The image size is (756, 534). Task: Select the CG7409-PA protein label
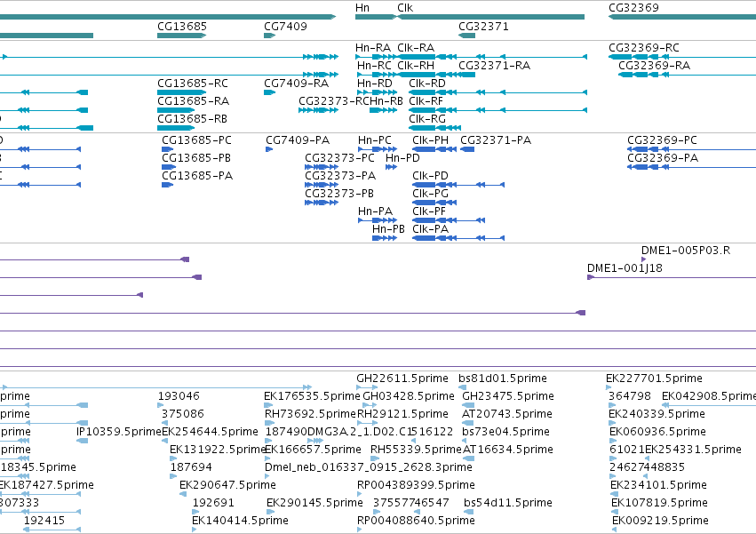click(298, 140)
